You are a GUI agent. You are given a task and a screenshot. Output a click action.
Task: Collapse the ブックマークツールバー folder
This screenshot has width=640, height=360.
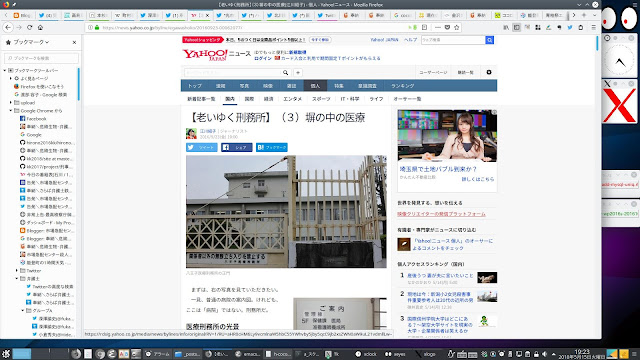[5, 70]
